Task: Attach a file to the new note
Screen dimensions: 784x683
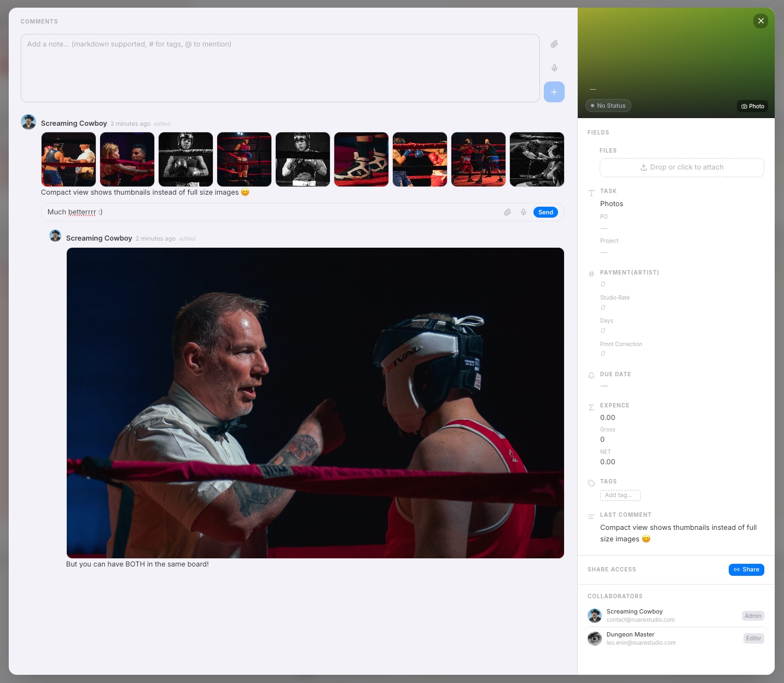Action: coord(554,44)
